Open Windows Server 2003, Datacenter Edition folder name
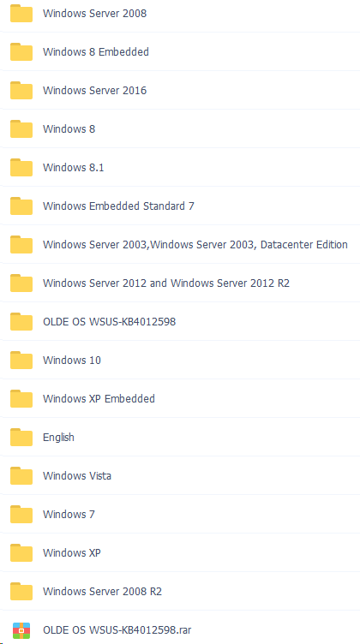This screenshot has width=360, height=644. click(x=195, y=245)
